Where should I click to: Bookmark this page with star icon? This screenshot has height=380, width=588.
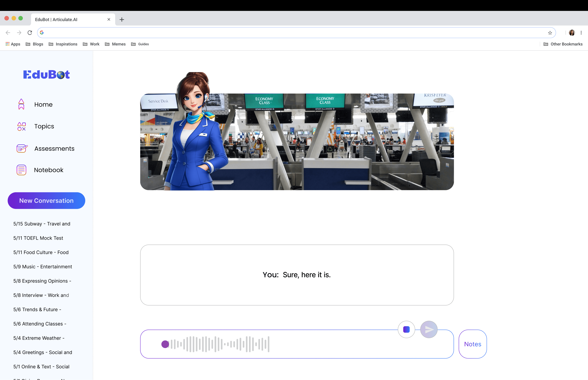click(x=550, y=33)
